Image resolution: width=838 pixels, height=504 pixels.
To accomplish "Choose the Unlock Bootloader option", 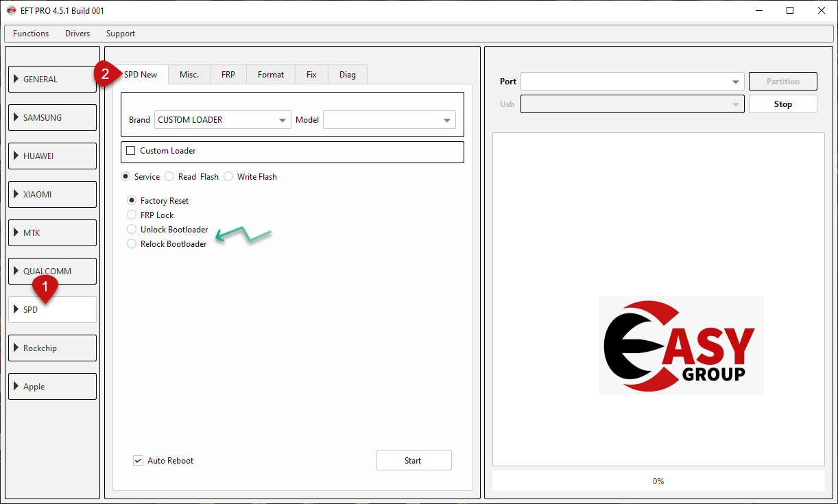I will coord(132,230).
